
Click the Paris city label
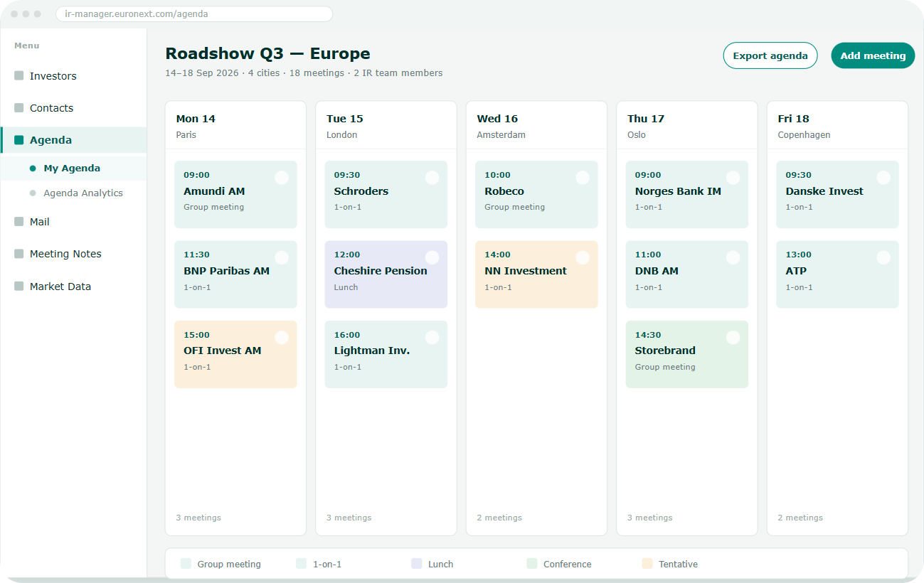tap(186, 135)
